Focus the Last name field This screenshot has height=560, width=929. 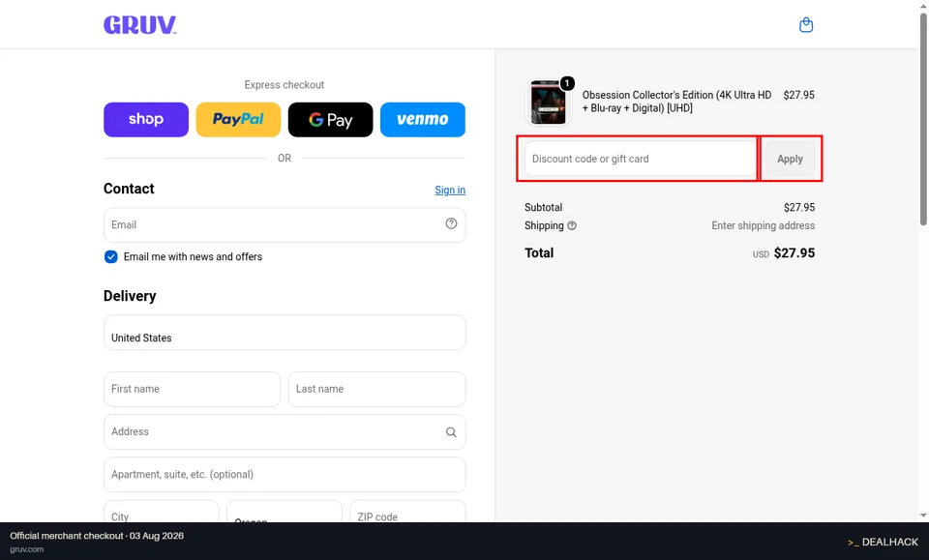pyautogui.click(x=376, y=389)
